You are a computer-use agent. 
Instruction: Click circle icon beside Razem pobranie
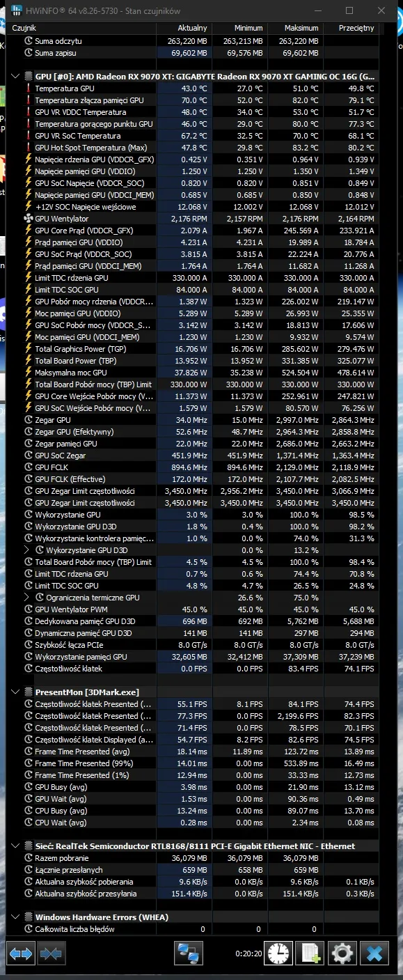click(x=29, y=858)
